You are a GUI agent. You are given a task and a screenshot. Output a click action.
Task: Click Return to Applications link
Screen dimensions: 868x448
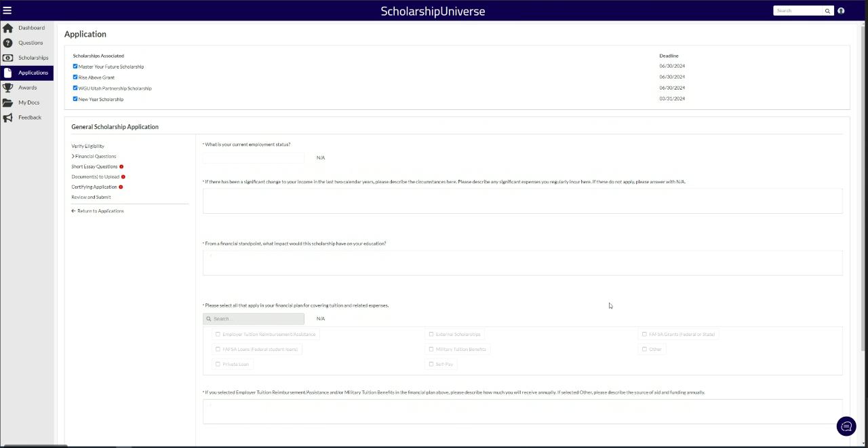(98, 211)
